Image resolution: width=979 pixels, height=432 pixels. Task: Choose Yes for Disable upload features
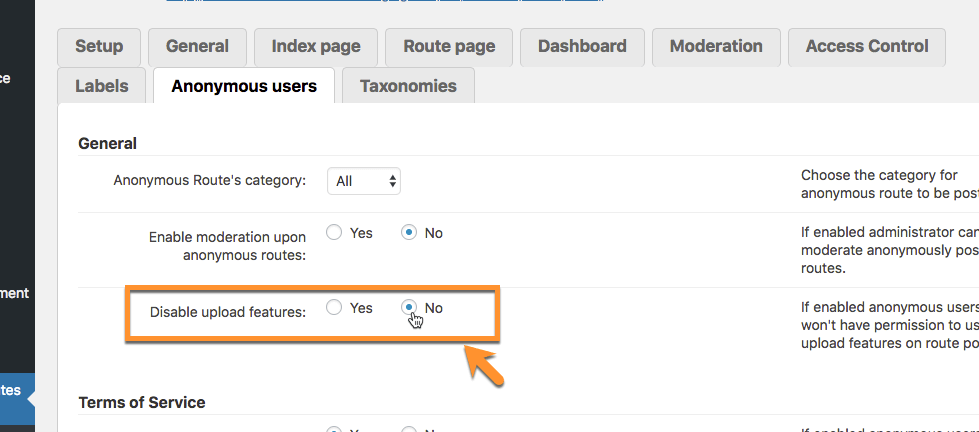pos(334,308)
